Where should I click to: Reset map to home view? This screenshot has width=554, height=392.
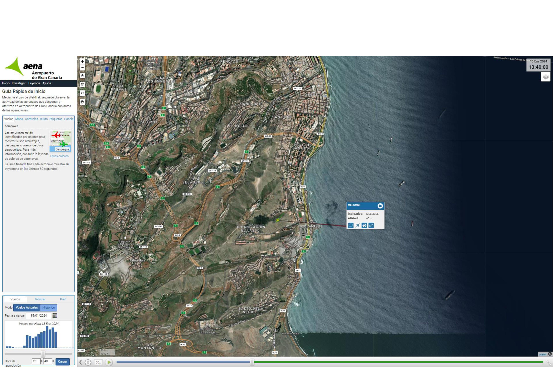tap(82, 75)
